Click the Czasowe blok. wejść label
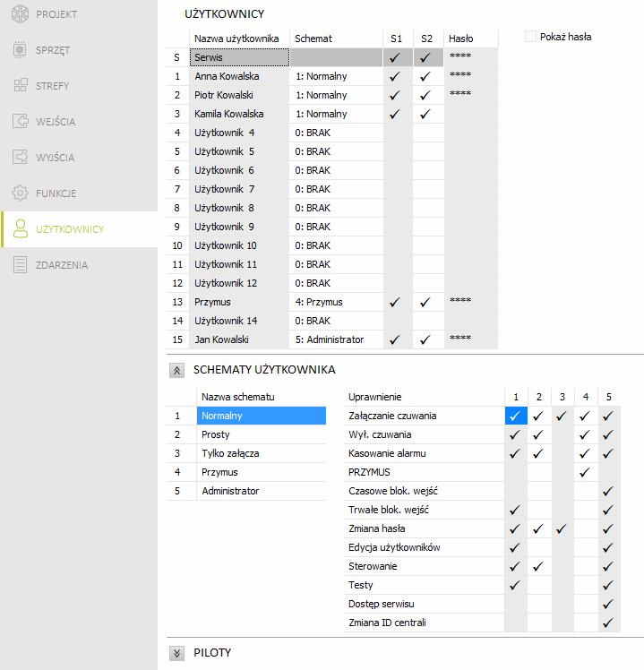 pos(393,491)
